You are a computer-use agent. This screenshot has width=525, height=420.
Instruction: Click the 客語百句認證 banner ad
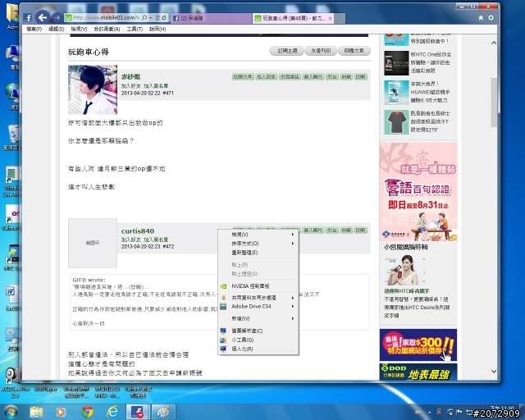pyautogui.click(x=418, y=192)
